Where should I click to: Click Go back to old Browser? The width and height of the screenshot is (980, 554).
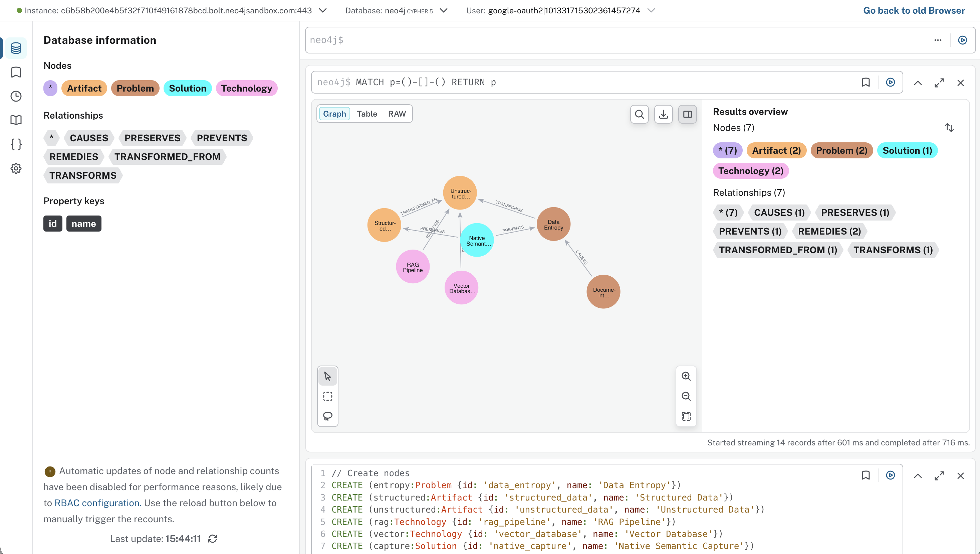(x=914, y=10)
